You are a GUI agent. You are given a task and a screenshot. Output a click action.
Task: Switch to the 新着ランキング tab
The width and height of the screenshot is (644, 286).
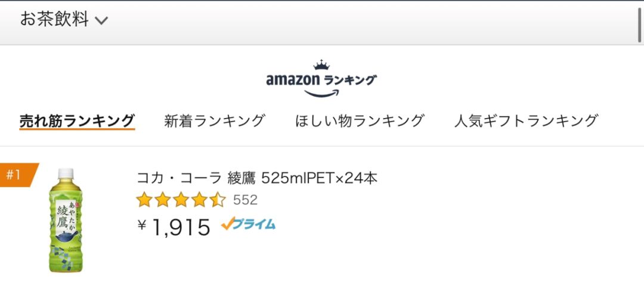pos(215,120)
